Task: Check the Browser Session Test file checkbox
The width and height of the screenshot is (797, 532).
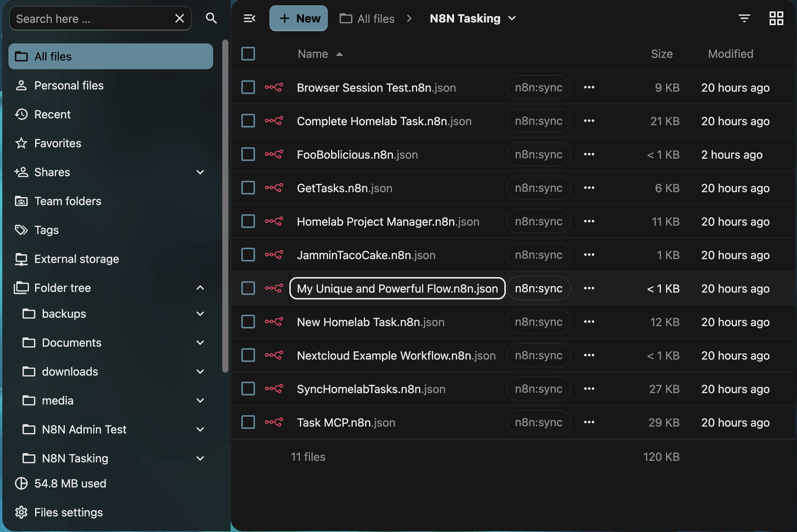Action: click(x=248, y=88)
